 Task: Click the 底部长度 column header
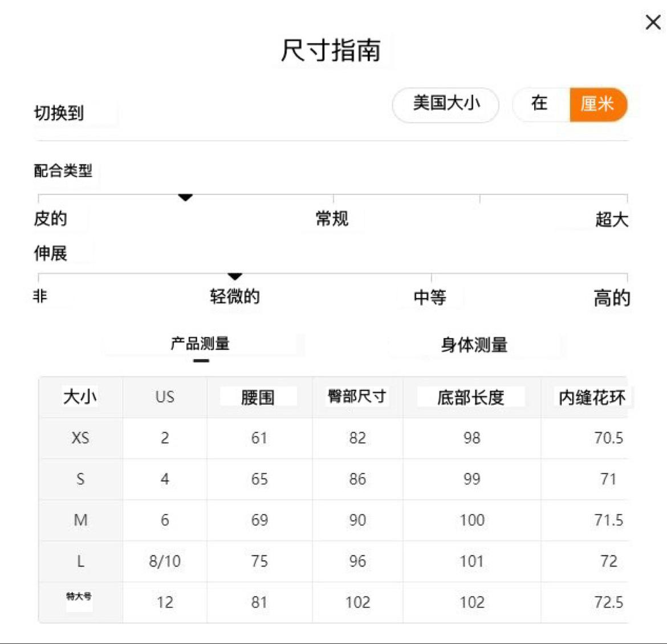(471, 397)
